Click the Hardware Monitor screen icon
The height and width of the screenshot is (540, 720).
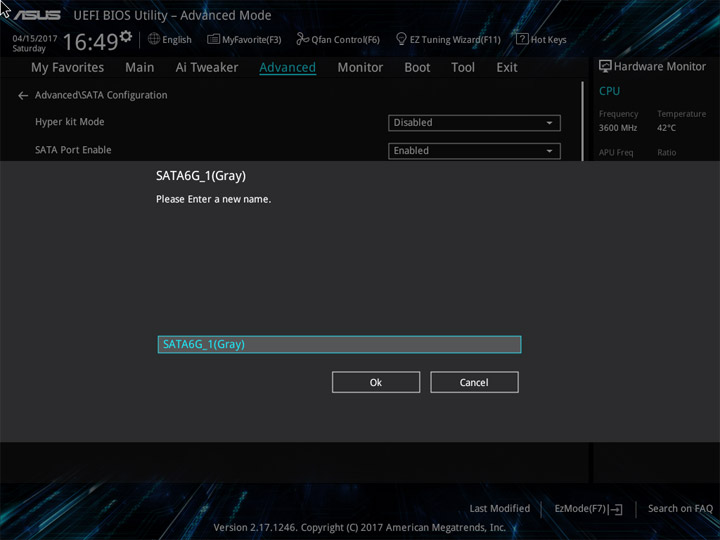coord(605,67)
